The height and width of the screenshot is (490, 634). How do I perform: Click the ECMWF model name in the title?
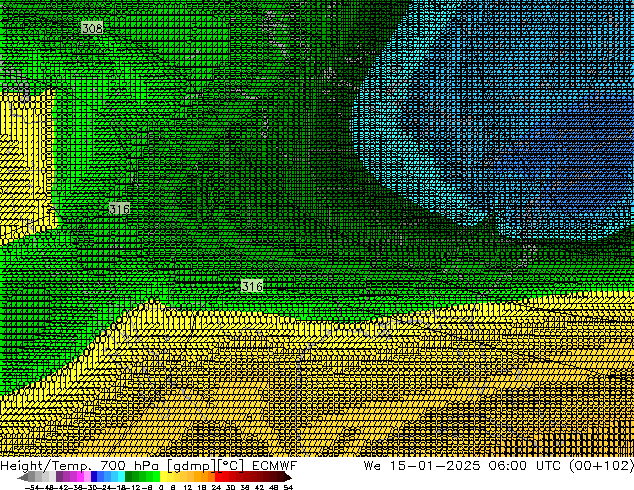pos(275,466)
